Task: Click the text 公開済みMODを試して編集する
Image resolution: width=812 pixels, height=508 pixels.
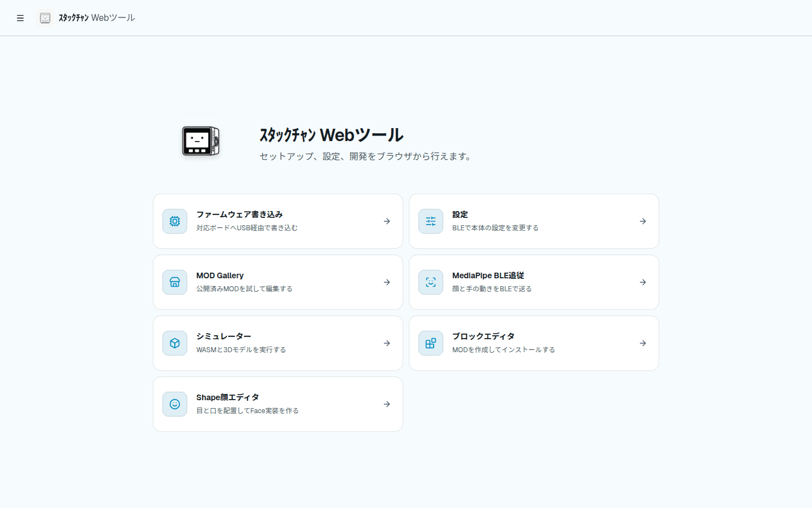Action: coord(244,289)
